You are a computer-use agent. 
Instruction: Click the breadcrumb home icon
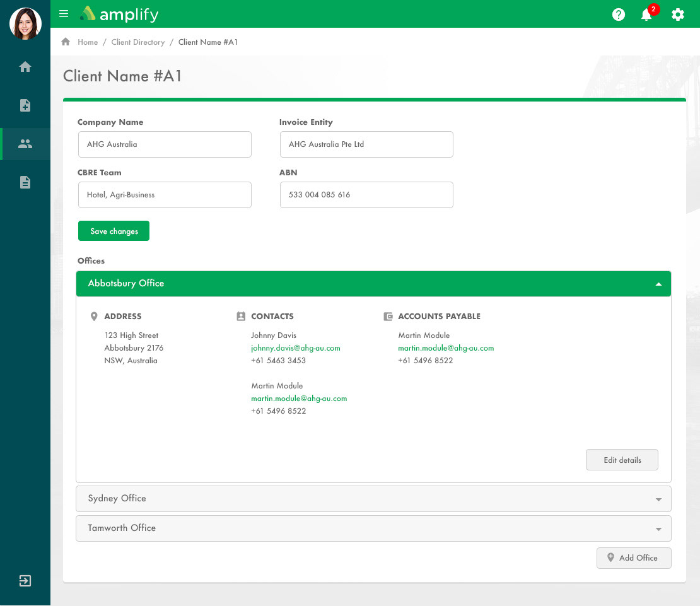point(66,42)
